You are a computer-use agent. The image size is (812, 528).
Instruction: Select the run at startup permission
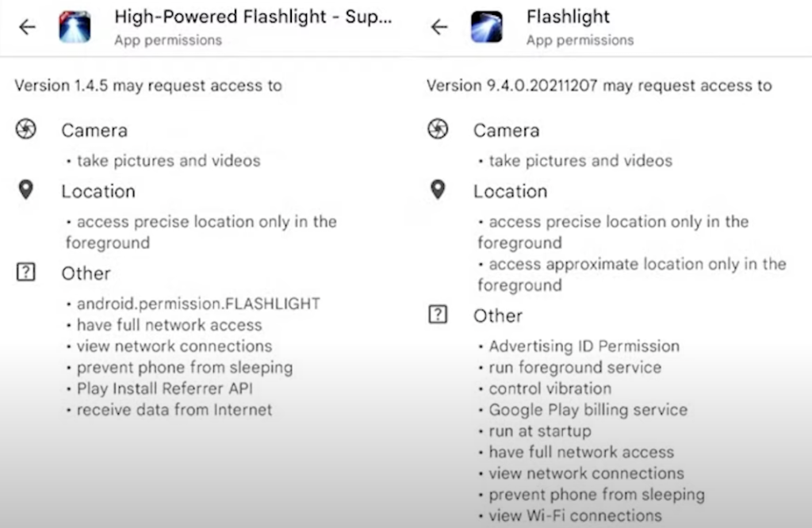click(540, 430)
